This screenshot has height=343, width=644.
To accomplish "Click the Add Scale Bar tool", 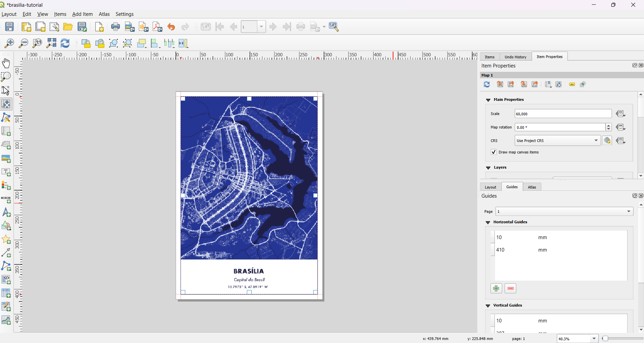I will coord(6,200).
